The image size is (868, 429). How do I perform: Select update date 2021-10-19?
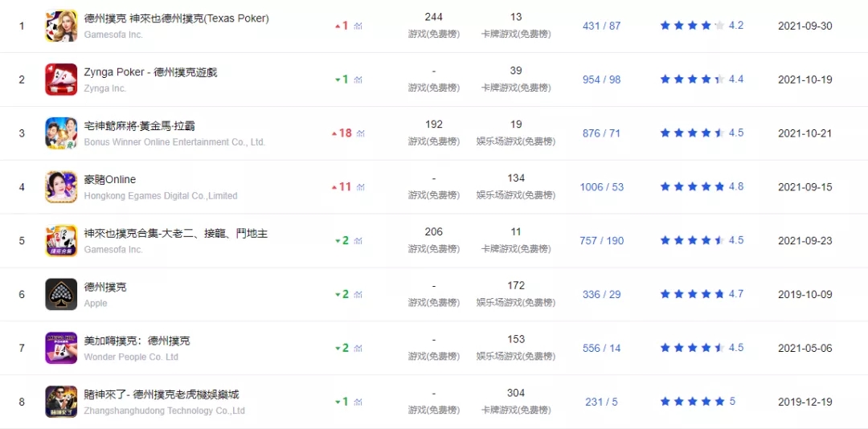(x=805, y=80)
